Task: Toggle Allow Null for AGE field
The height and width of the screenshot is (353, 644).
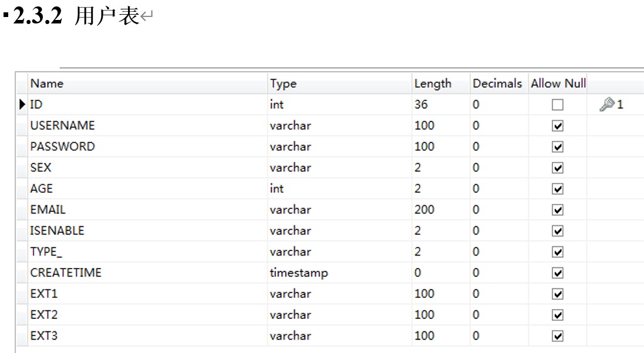Action: (x=557, y=189)
